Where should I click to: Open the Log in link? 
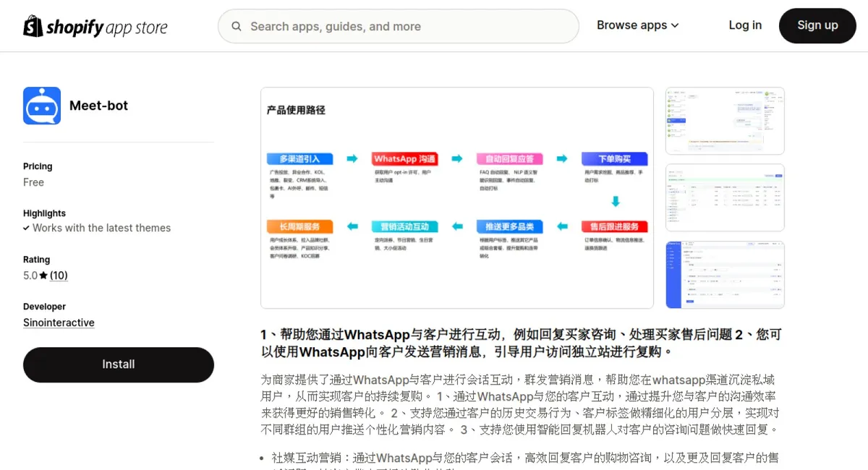(x=745, y=25)
